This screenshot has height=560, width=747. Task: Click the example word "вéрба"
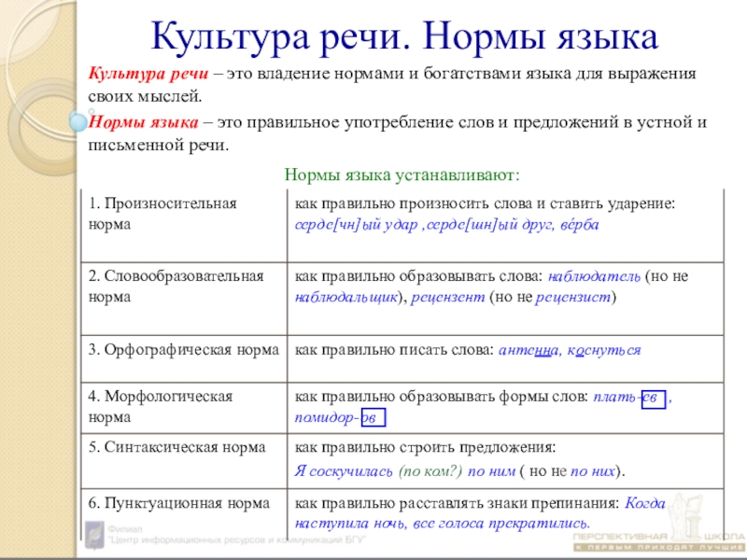579,224
